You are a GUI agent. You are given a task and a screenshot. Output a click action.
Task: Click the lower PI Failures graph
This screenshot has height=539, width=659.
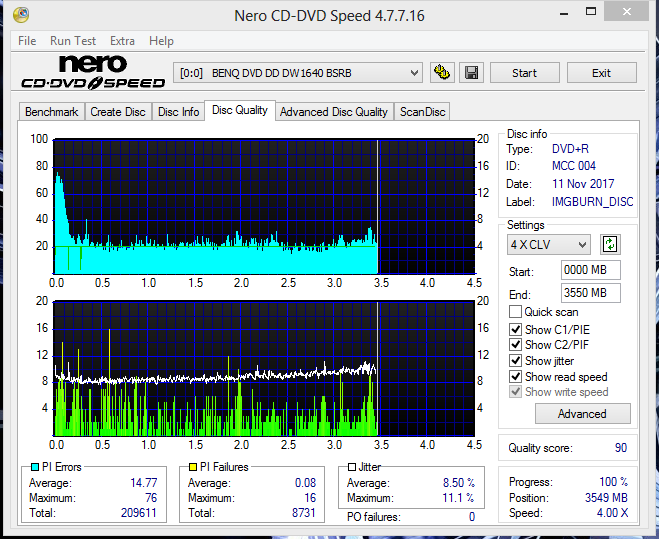(x=264, y=369)
